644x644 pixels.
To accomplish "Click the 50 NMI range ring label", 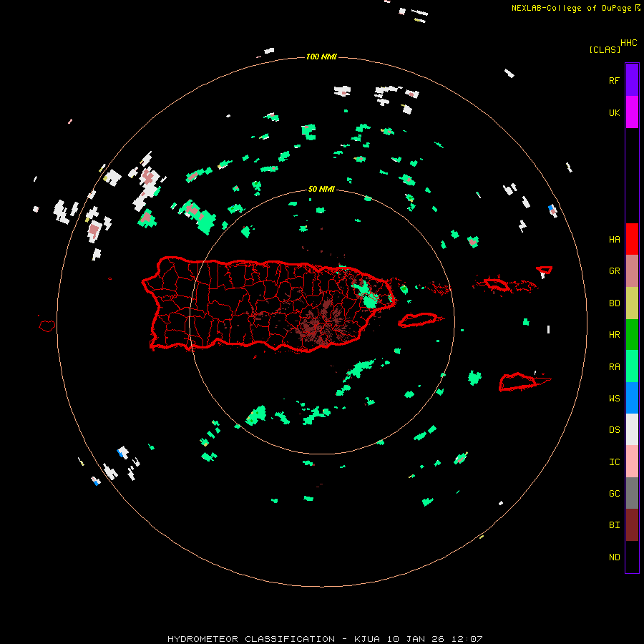I will click(321, 190).
